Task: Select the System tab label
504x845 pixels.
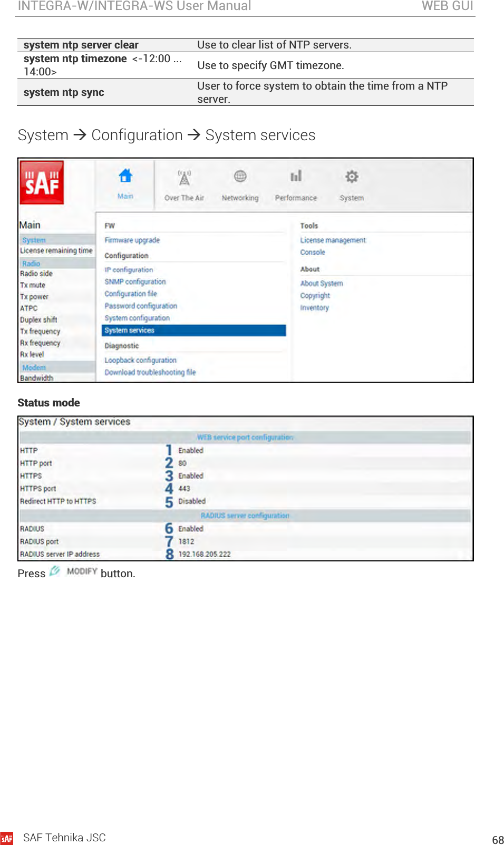Action: [352, 198]
